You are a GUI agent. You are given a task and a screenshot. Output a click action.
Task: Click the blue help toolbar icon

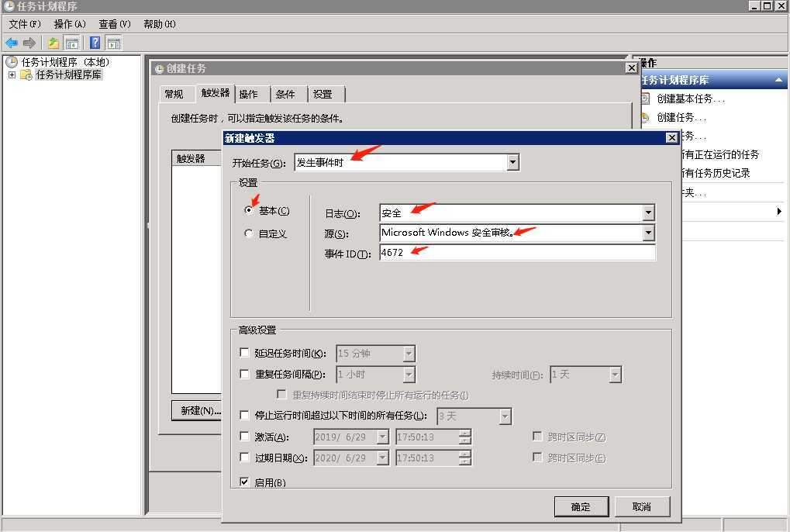(95, 43)
